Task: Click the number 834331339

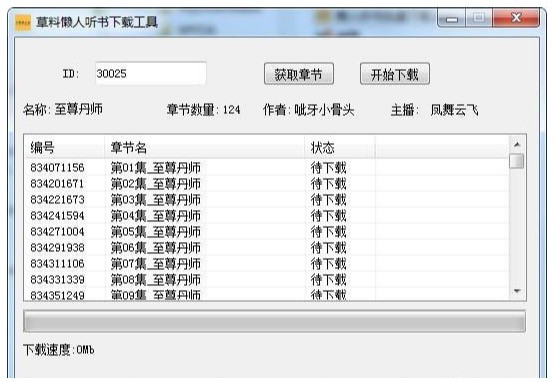Action: (x=57, y=280)
